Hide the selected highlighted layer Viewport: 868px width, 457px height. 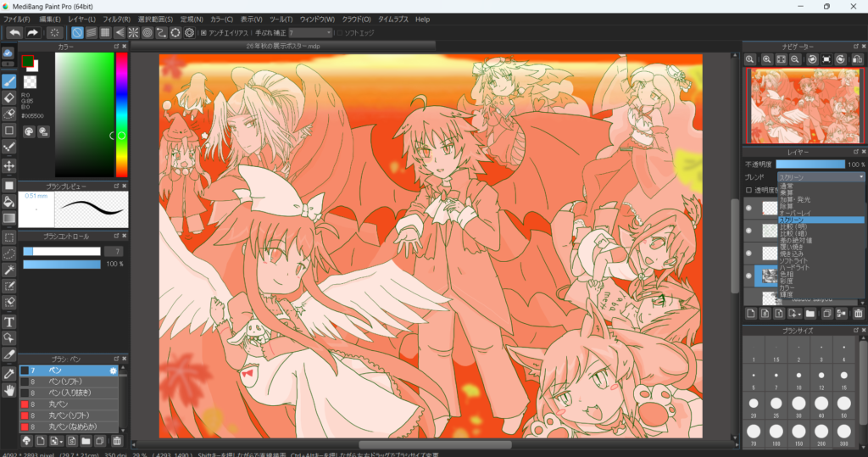[749, 276]
